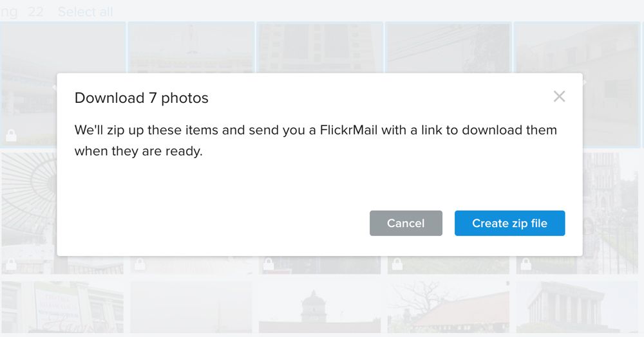Click lock icon on the radial dome photo
This screenshot has width=644, height=337.
[x=11, y=264]
